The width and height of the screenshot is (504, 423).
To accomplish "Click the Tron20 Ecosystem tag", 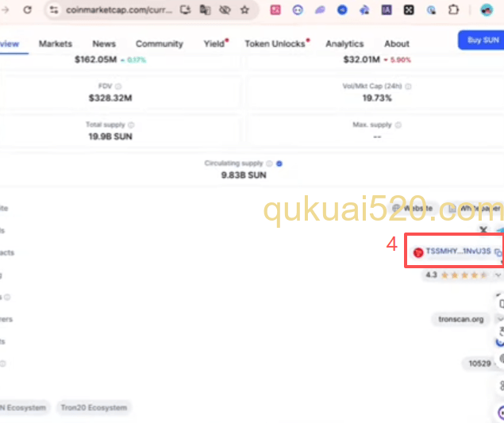I will pyautogui.click(x=94, y=408).
